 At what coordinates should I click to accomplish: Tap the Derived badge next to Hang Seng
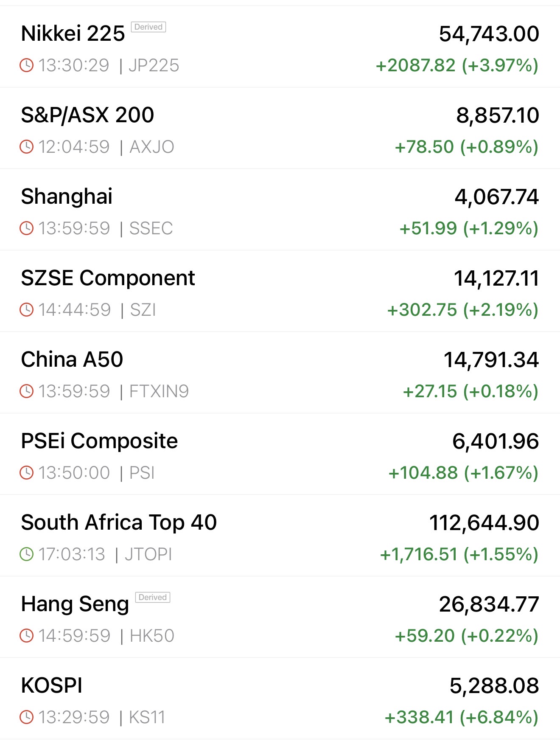152,598
